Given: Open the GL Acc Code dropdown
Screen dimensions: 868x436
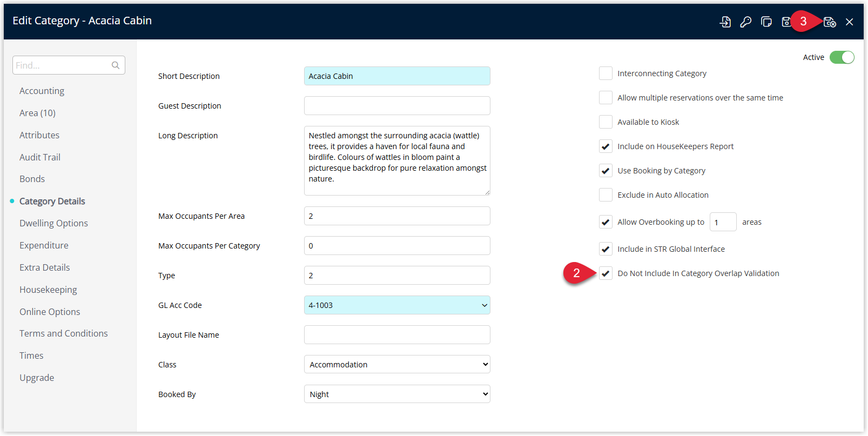Looking at the screenshot, I should (397, 305).
